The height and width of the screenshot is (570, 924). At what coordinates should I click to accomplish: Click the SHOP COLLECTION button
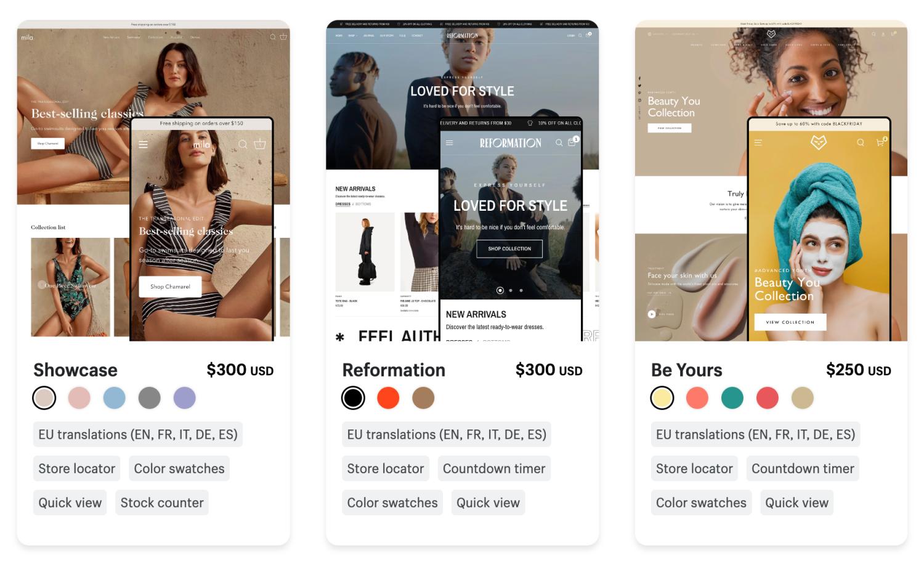509,249
